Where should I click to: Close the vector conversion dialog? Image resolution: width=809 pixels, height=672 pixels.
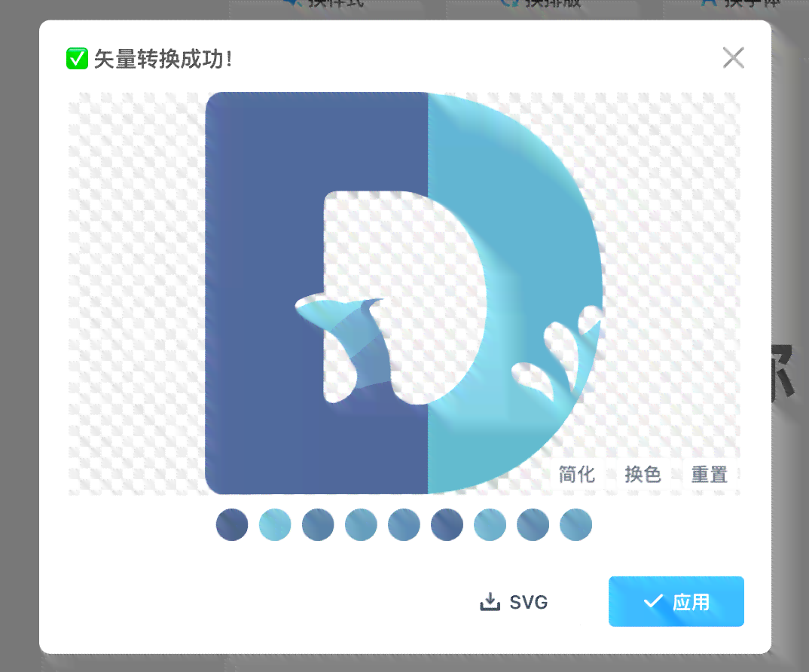[x=733, y=58]
